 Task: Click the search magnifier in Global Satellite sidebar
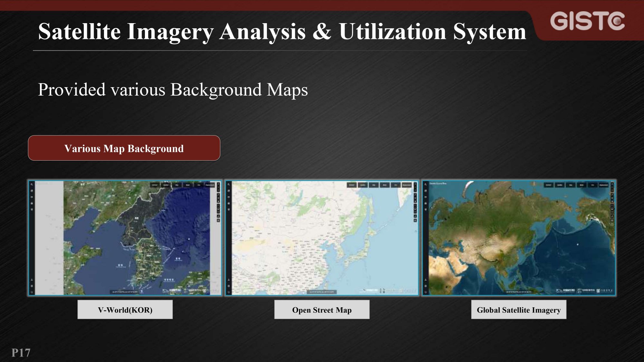coord(425,184)
